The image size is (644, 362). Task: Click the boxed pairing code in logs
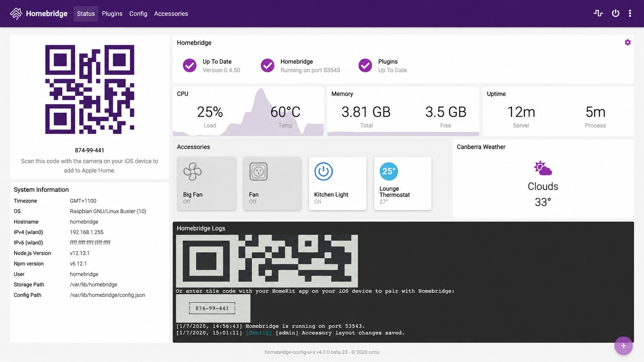pos(212,308)
